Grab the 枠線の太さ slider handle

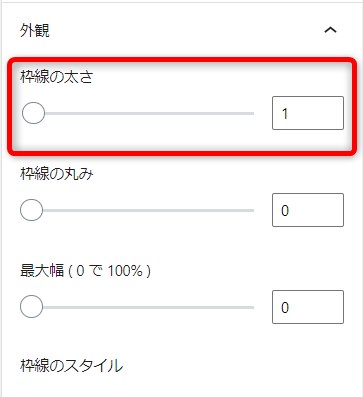33,113
